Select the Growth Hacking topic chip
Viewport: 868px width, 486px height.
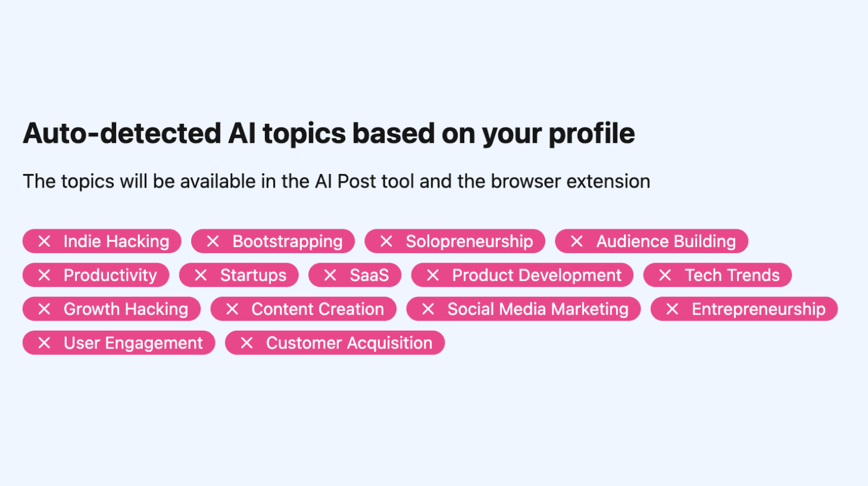tap(112, 309)
